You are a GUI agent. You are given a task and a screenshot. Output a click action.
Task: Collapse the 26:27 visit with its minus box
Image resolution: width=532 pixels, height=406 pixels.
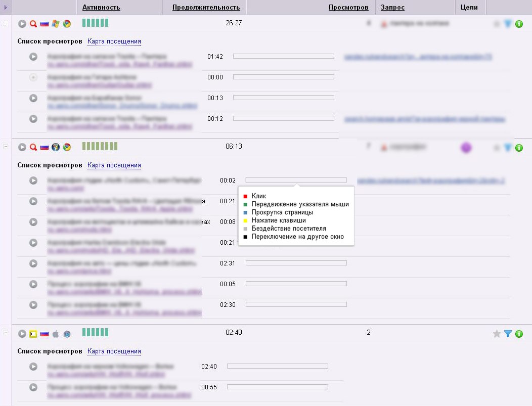pos(6,23)
